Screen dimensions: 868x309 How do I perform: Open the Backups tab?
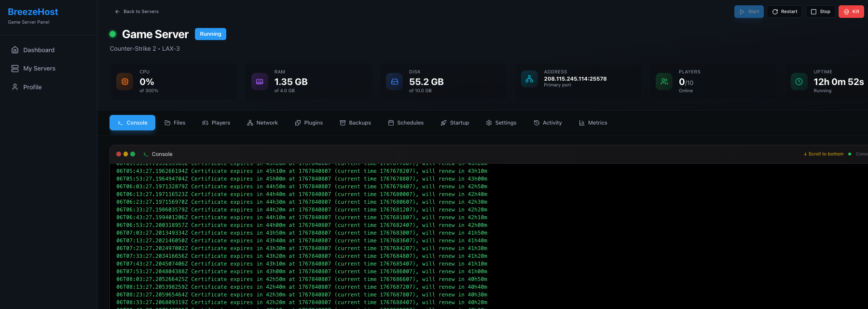tap(355, 123)
